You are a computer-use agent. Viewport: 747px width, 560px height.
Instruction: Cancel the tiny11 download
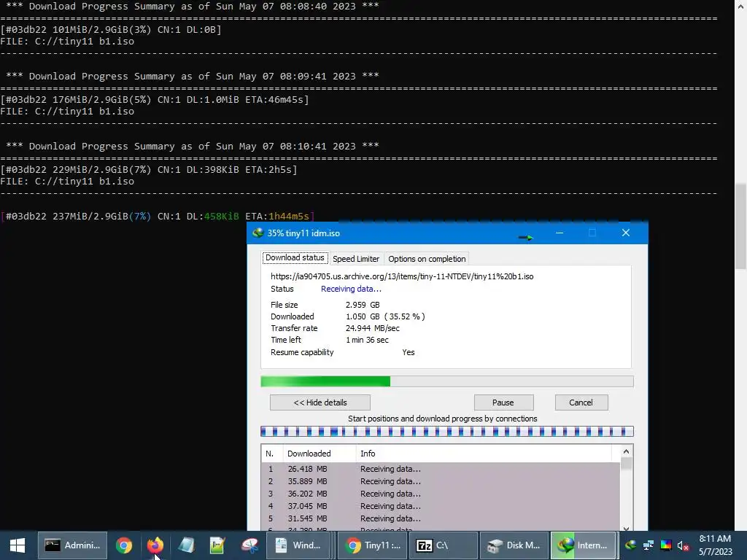coord(581,402)
